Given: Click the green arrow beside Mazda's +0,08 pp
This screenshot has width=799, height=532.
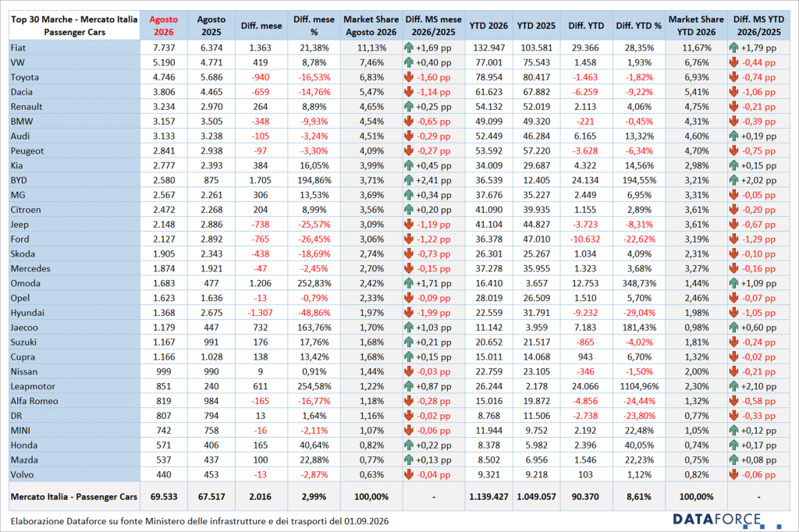Looking at the screenshot, I should [733, 460].
